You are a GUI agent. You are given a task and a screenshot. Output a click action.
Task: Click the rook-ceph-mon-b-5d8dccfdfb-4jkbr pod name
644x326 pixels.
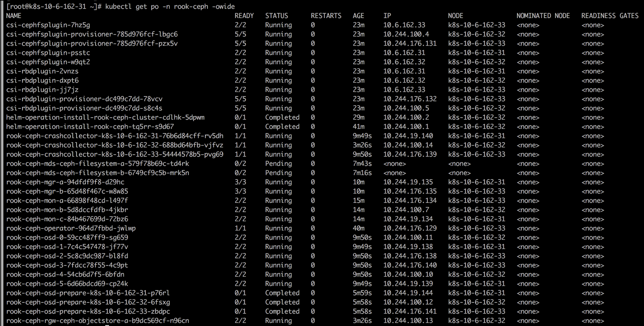(67, 210)
